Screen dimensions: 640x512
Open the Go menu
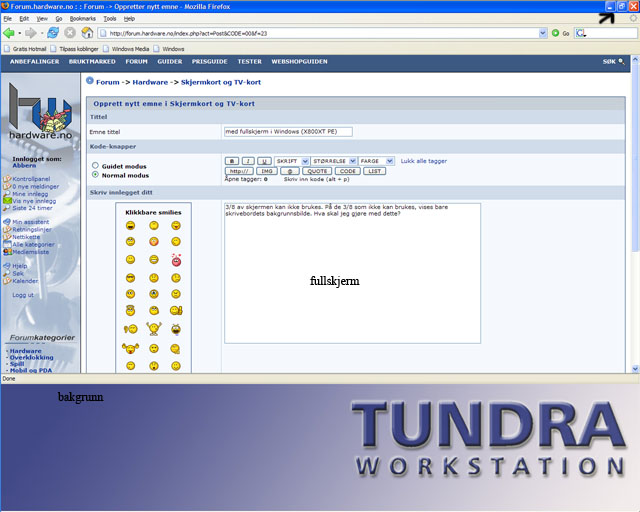[59, 19]
